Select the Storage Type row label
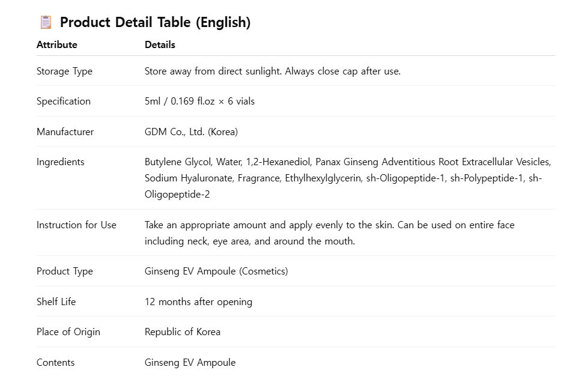Viewport: 588px width, 382px height. point(64,71)
